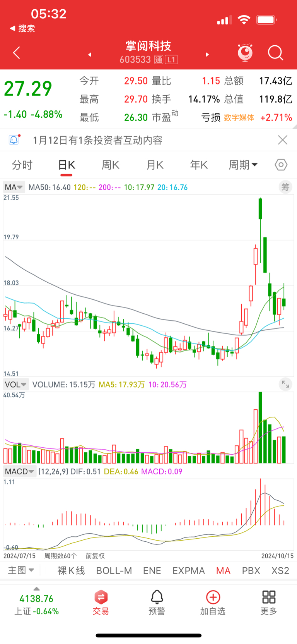Select EXPMA indicator
Screen dimensions: 297x644
[x=189, y=570]
